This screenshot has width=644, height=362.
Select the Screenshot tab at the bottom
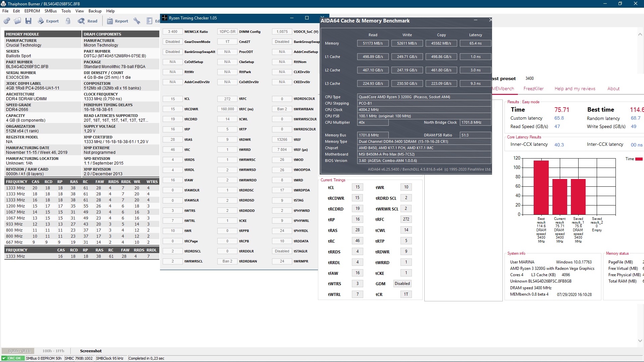click(x=91, y=351)
